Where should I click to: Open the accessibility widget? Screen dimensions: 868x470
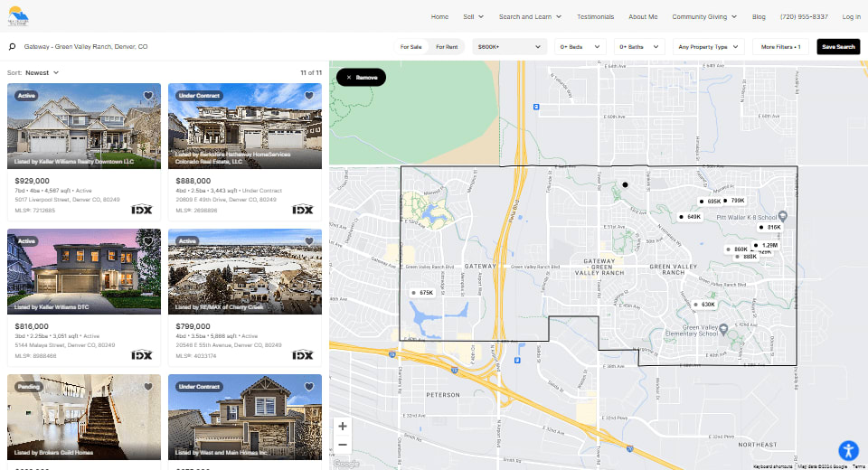[x=848, y=450]
